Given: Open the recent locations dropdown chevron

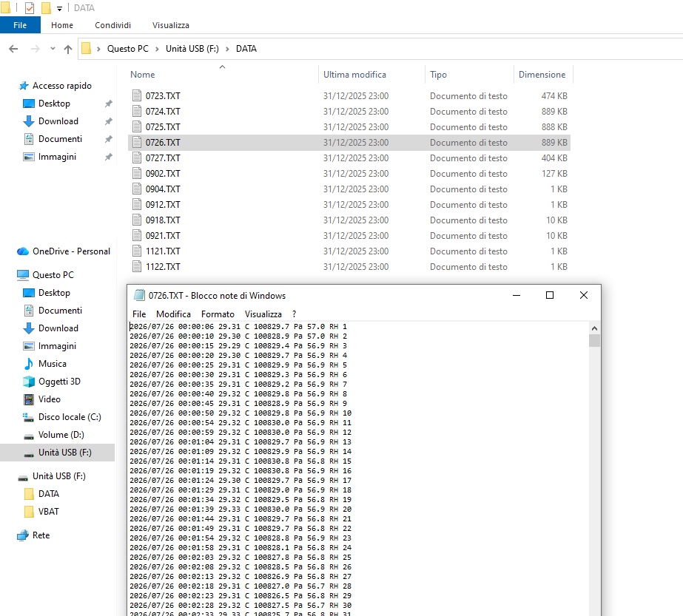Looking at the screenshot, I should pos(53,49).
